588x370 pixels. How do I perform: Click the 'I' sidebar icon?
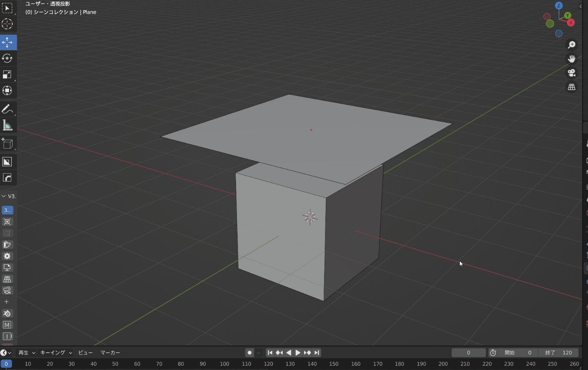tap(7, 336)
